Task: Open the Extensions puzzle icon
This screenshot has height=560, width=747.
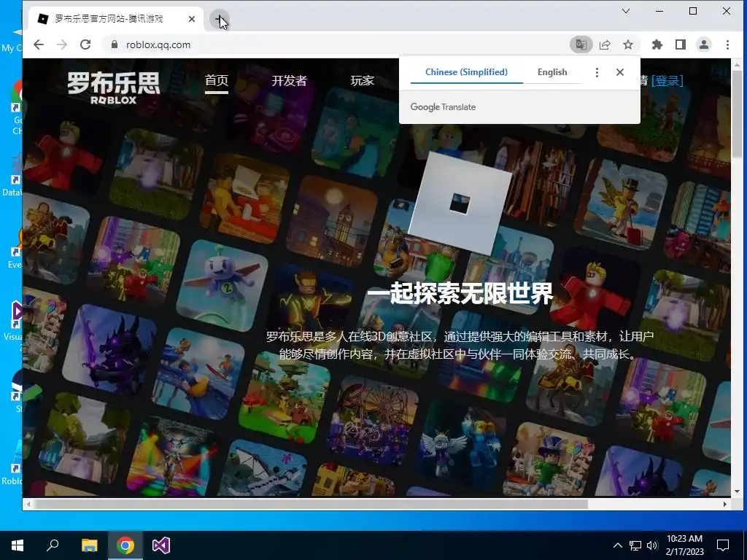Action: pyautogui.click(x=657, y=44)
